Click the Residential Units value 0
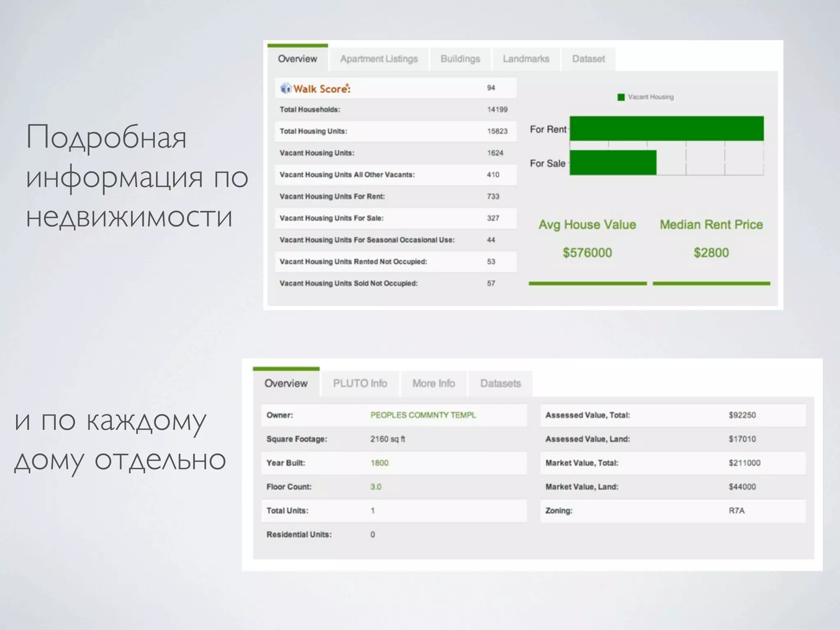The image size is (840, 630). point(372,534)
